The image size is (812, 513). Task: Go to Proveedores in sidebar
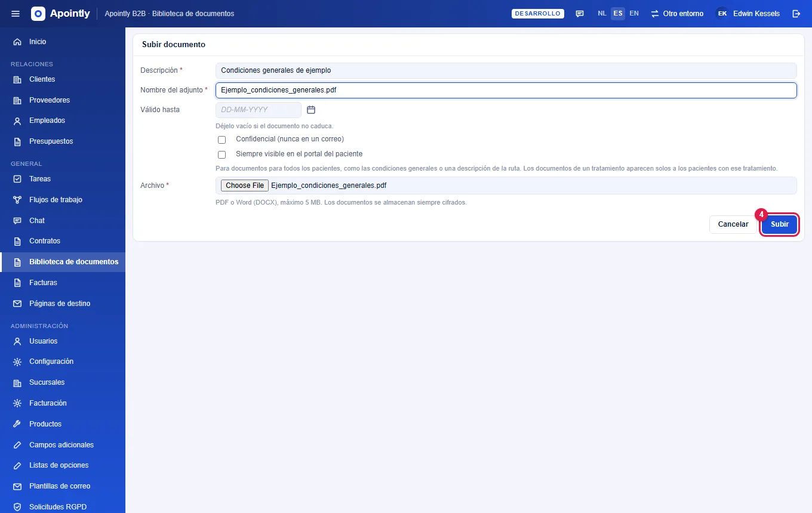point(63,100)
